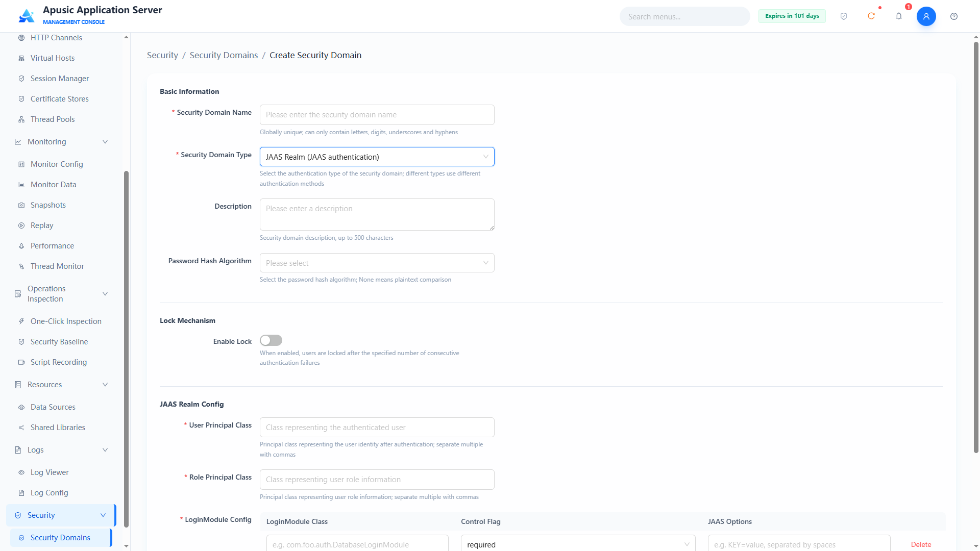980x551 pixels.
Task: Click the orange refresh icon in header
Action: tap(871, 16)
